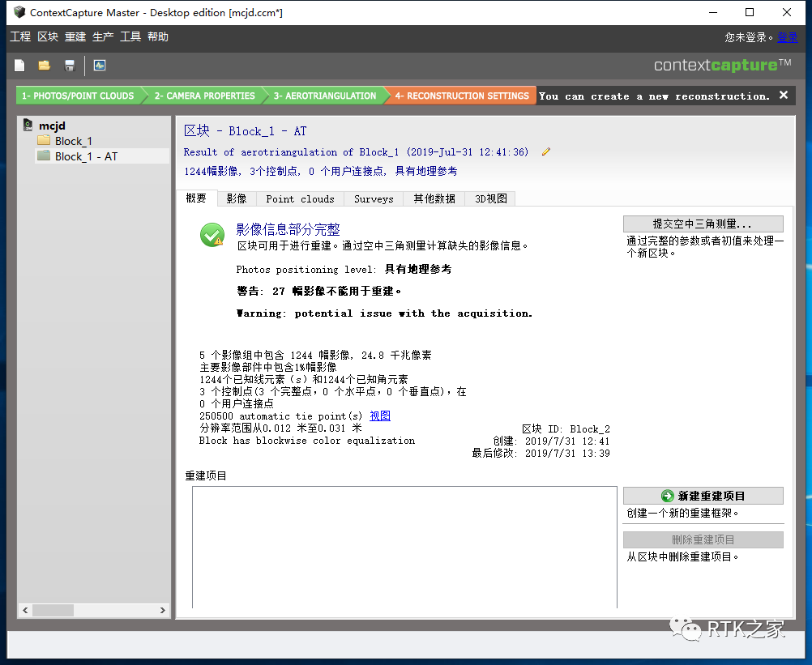Click the Block_1 - AT folder icon
The height and width of the screenshot is (665, 812).
point(44,156)
